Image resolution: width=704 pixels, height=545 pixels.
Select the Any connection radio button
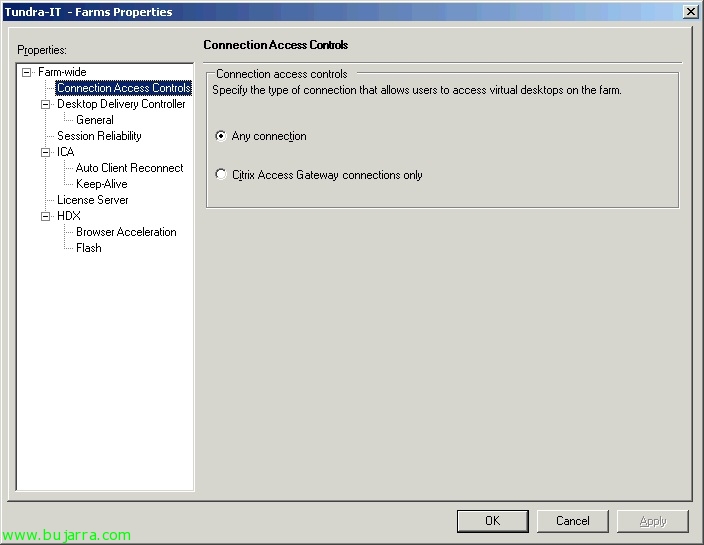coord(221,136)
